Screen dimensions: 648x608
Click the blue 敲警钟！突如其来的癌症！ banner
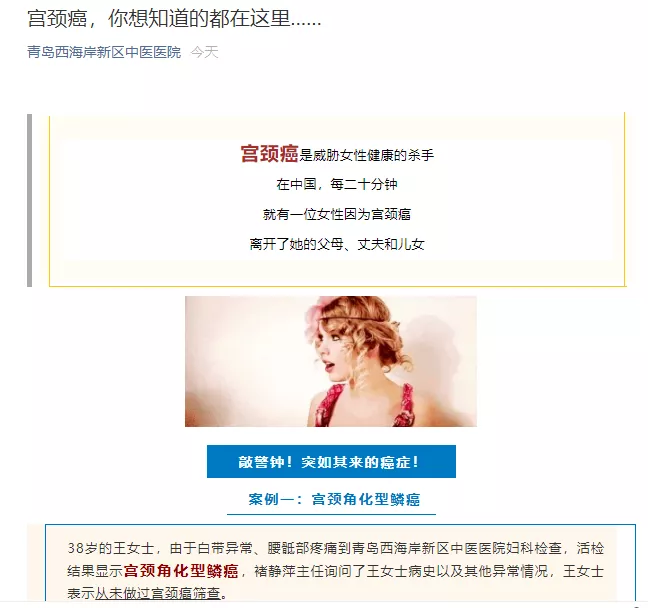pos(331,461)
